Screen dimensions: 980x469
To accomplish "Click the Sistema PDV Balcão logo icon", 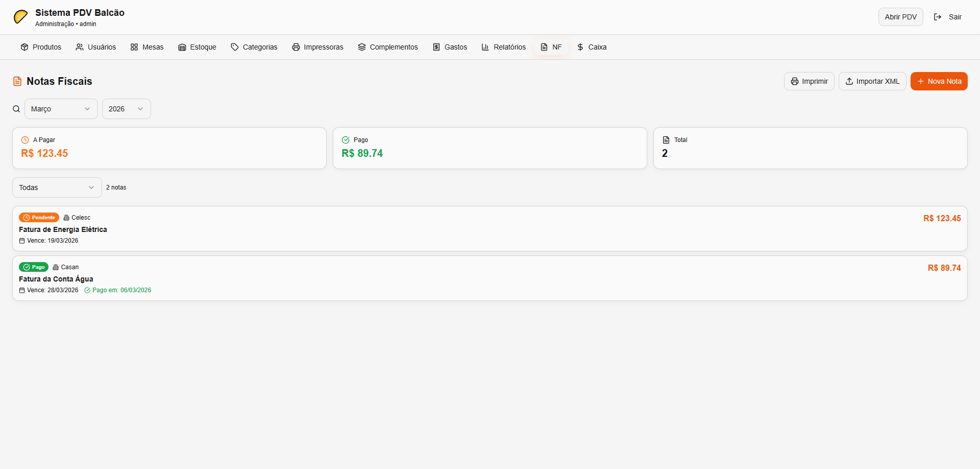I will (x=20, y=17).
